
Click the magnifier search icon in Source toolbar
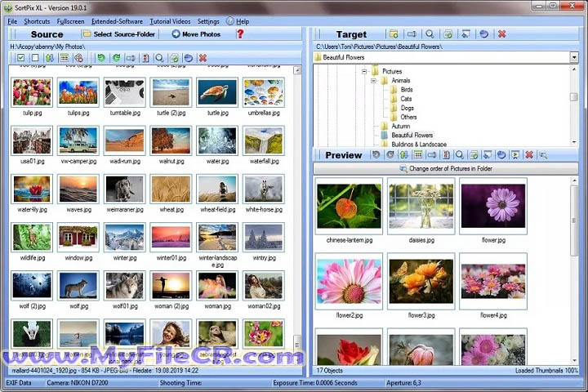[x=160, y=58]
